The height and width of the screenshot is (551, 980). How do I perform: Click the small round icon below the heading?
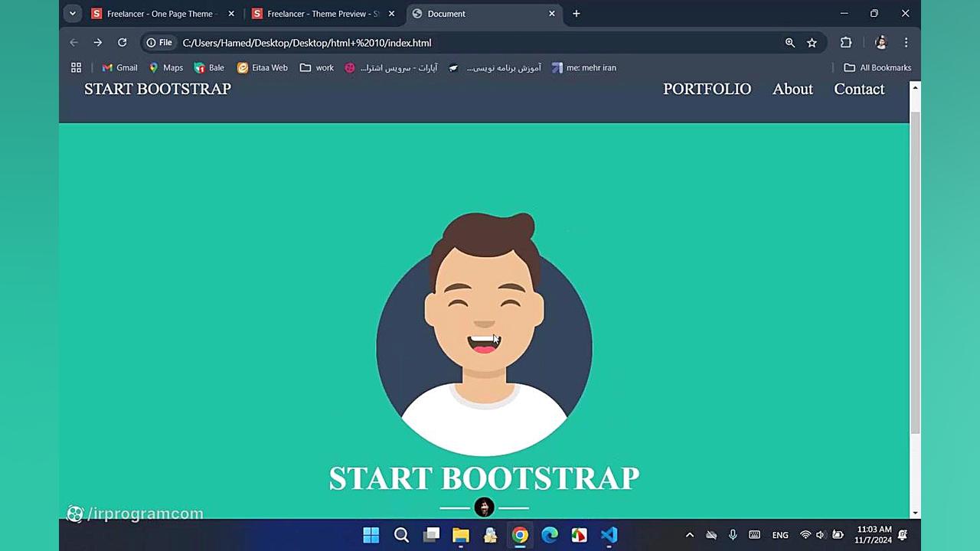pyautogui.click(x=484, y=507)
